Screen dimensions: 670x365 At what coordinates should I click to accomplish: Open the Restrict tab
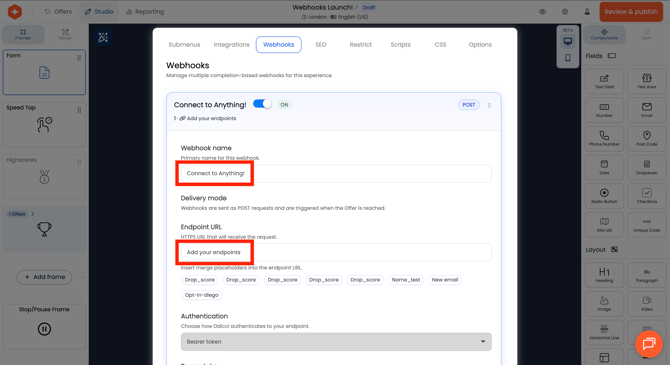(x=361, y=44)
